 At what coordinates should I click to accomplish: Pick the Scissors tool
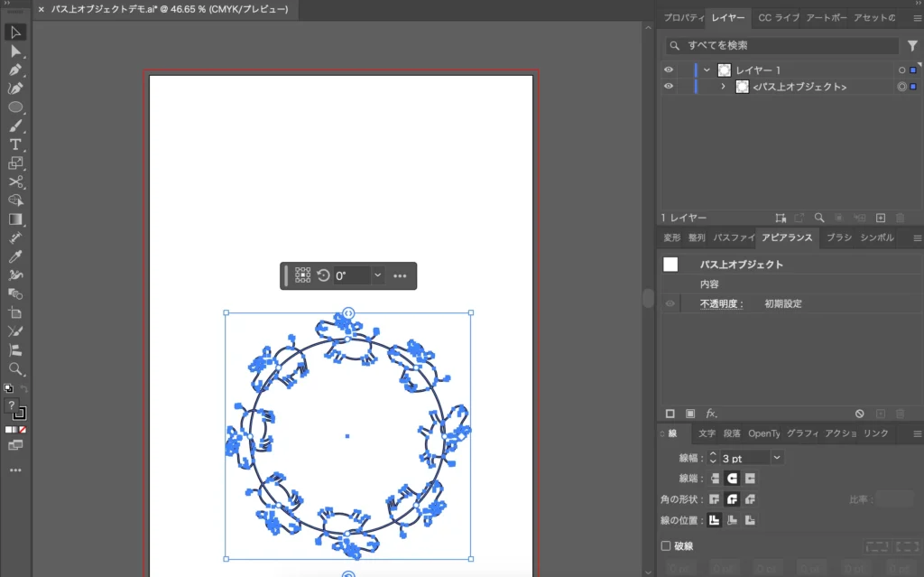(15, 181)
